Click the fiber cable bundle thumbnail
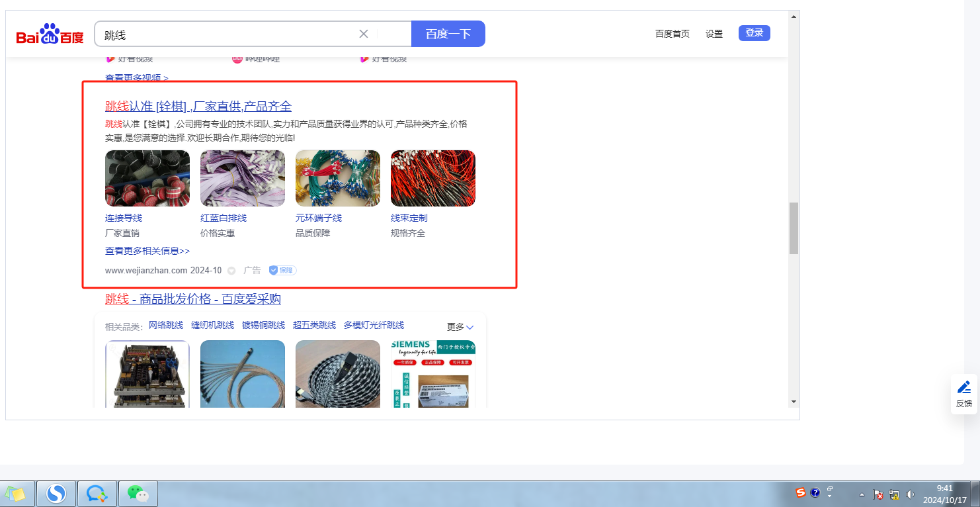Screen dimensions: 980x507 pyautogui.click(x=243, y=374)
